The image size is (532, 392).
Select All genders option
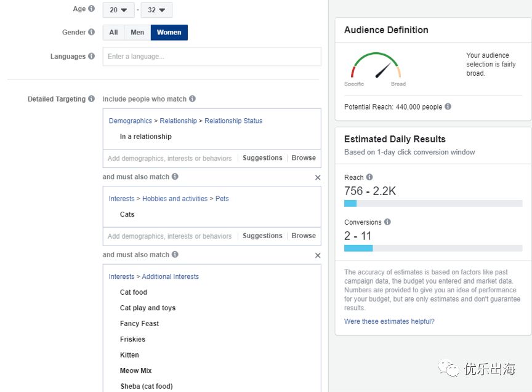tap(113, 33)
